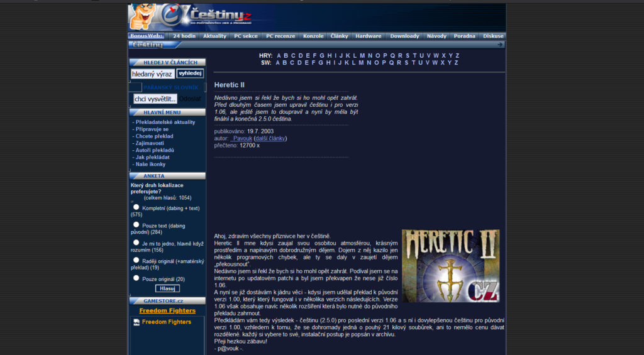Open the Downloady nav tab

tap(404, 36)
